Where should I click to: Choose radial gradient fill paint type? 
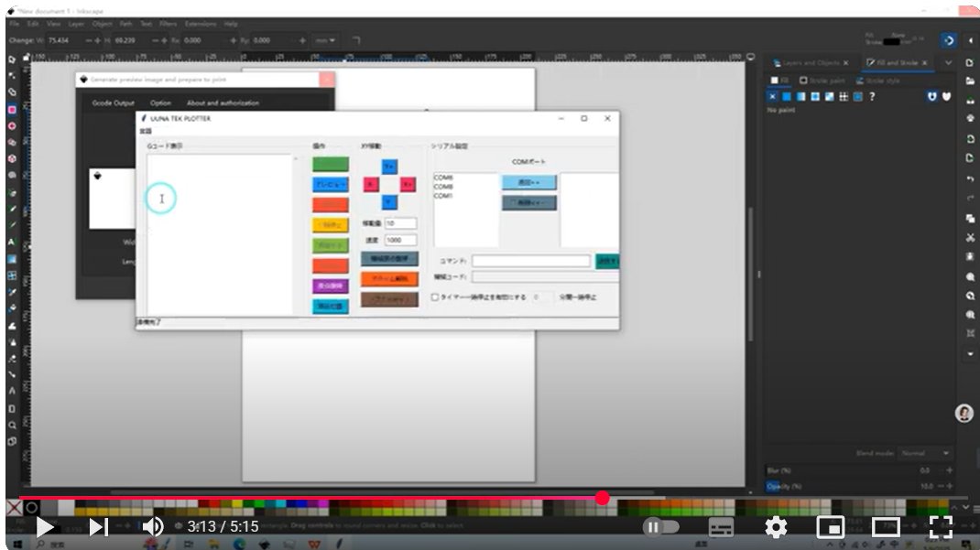pyautogui.click(x=815, y=97)
